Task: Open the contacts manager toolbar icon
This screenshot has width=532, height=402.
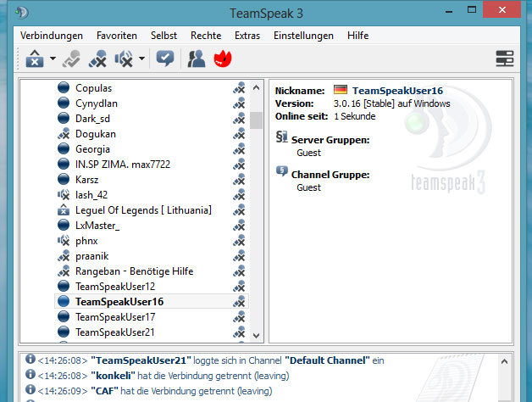Action: tap(197, 59)
